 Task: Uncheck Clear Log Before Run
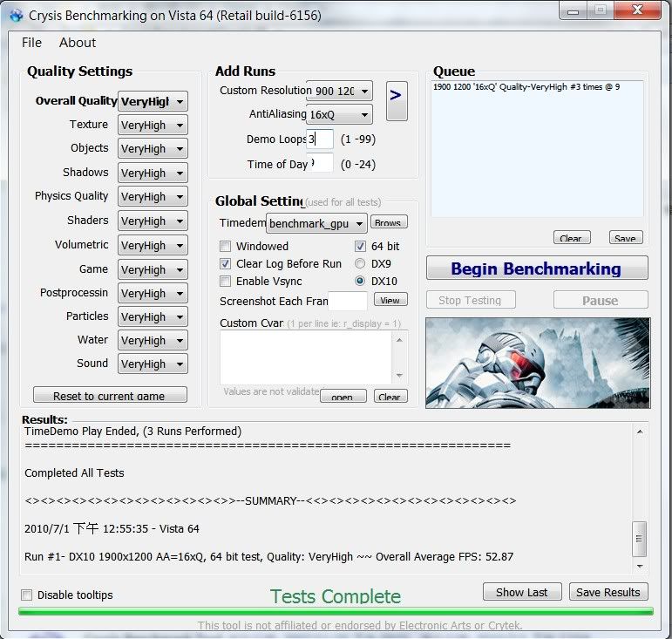point(226,264)
